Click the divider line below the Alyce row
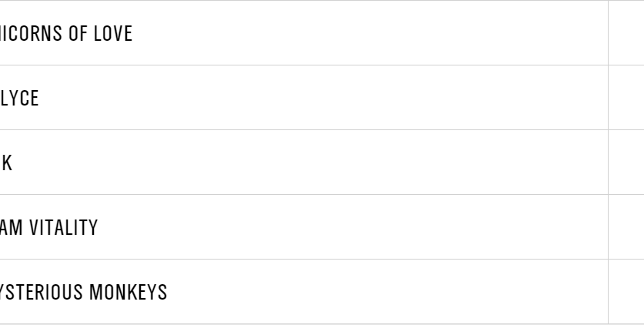The width and height of the screenshot is (644, 325). tap(308, 129)
